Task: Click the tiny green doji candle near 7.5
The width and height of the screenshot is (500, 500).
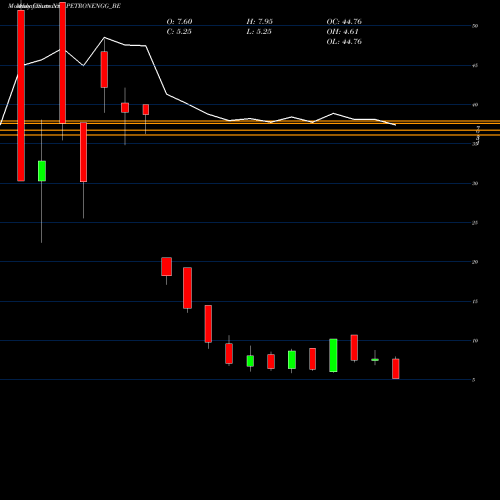Action: tap(375, 360)
